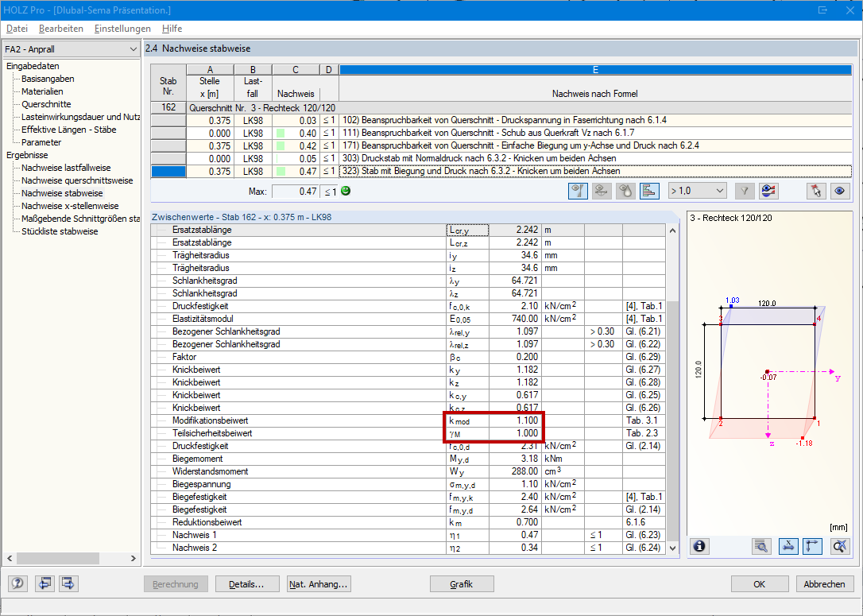The width and height of the screenshot is (863, 616).
Task: Open Nachweise x-stellenweise
Action: pyautogui.click(x=70, y=206)
